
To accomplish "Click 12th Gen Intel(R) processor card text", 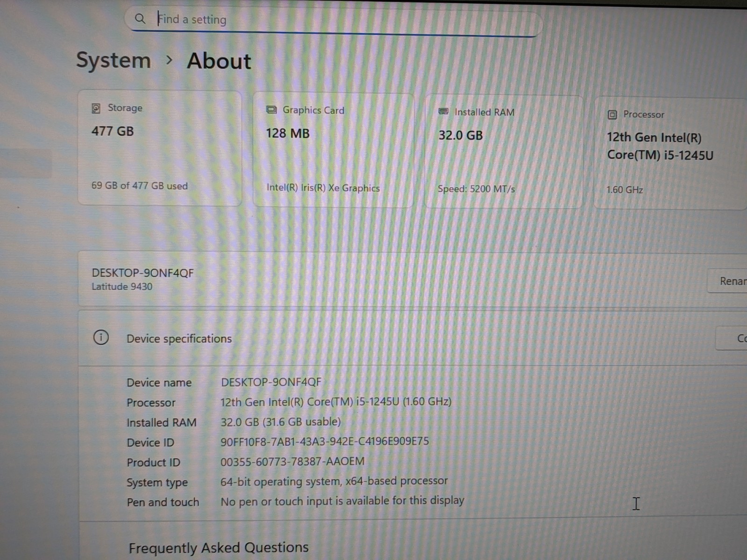I will tap(660, 146).
